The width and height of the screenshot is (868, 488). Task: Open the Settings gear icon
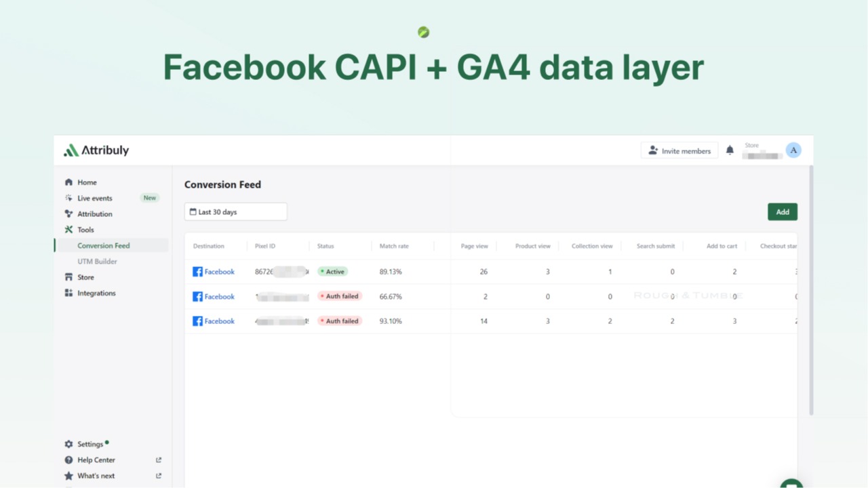68,444
